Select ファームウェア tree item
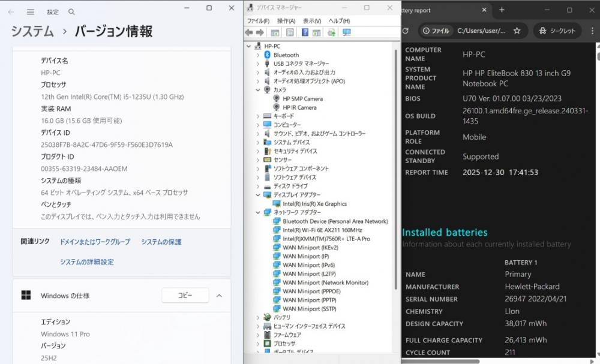 click(287, 335)
